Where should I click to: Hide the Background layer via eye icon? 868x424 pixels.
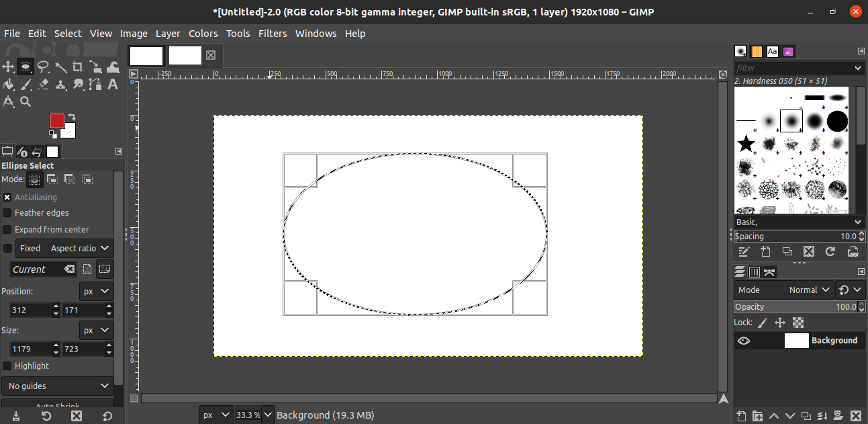coord(743,341)
